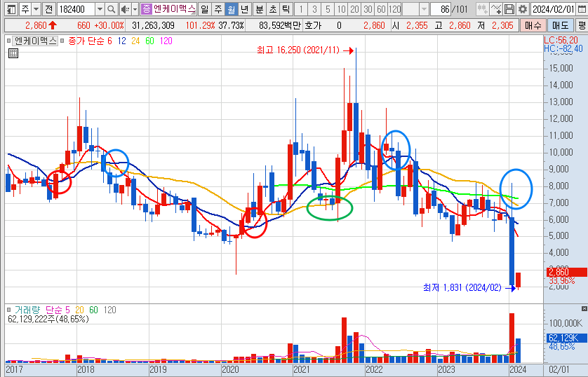588x377 pixels.
Task: Click the 엔케이맥스 chart legend label
Action: pos(36,41)
